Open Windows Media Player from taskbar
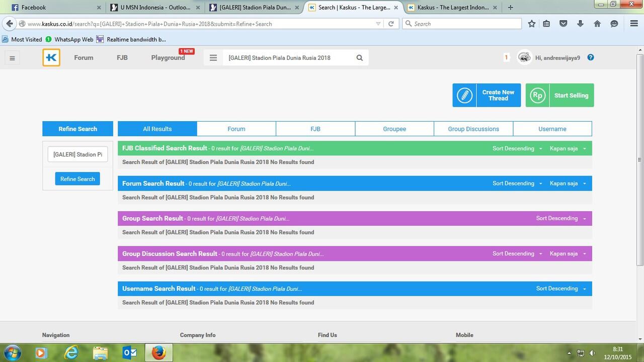 pyautogui.click(x=42, y=352)
